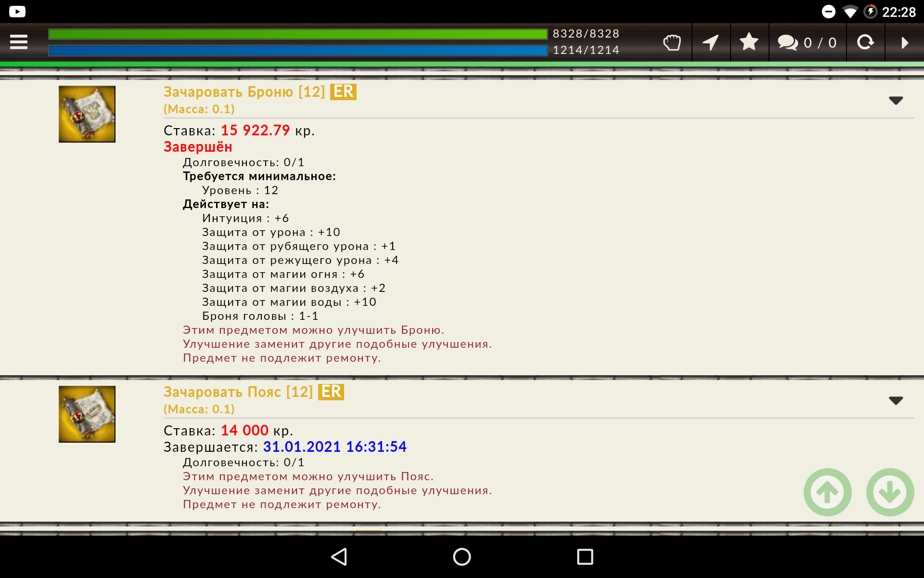Select end date 31.01.2021 16:31:54
Screen dimensions: 924x578
click(x=335, y=447)
